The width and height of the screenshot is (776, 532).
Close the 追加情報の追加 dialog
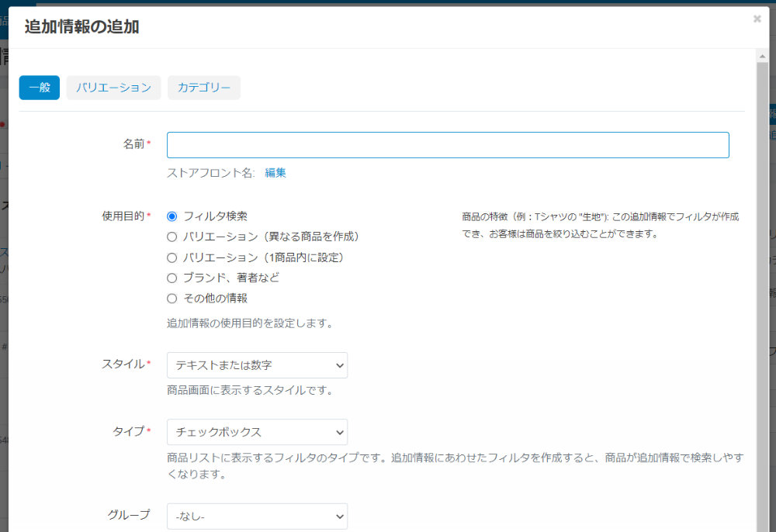pyautogui.click(x=757, y=19)
